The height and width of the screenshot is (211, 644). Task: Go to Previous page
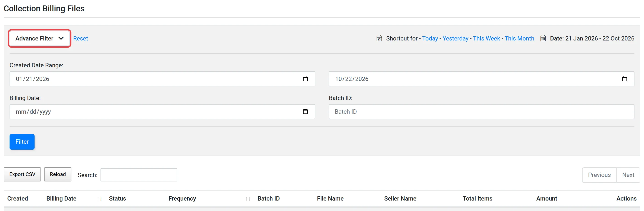(x=599, y=175)
